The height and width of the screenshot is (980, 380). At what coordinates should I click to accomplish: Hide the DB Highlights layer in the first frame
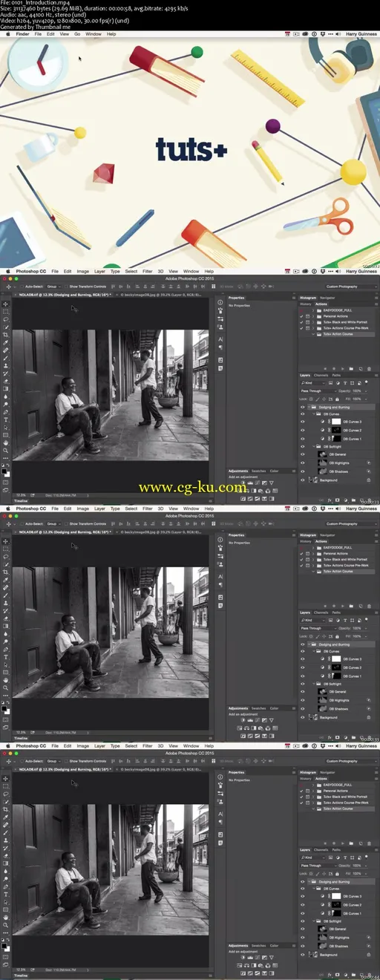(303, 463)
